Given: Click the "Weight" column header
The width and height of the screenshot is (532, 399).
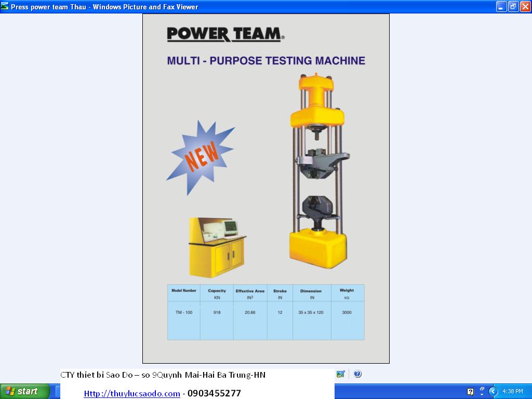Looking at the screenshot, I should (347, 290).
